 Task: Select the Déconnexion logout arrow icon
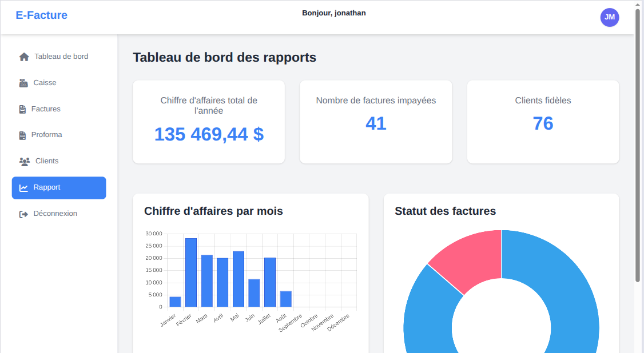click(24, 213)
